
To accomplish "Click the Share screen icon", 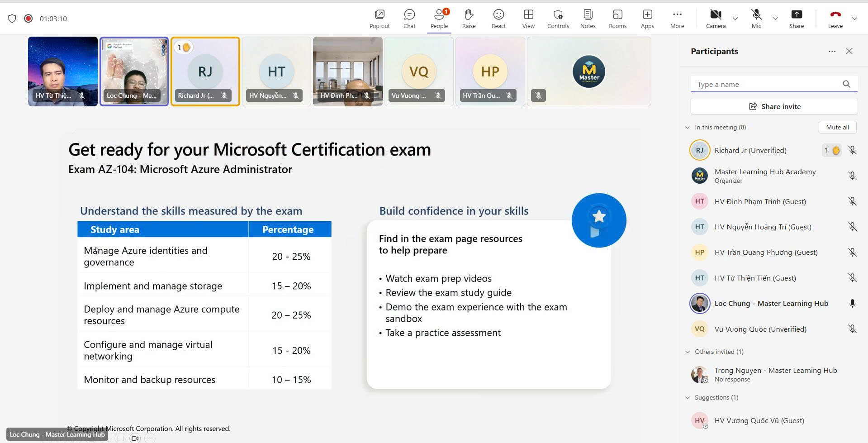I will click(x=796, y=19).
